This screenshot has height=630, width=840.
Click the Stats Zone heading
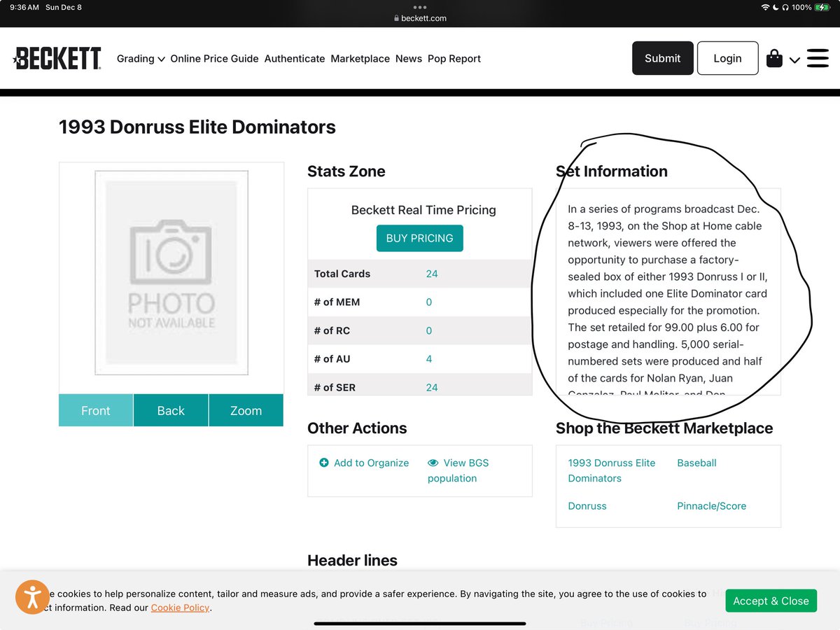pos(346,171)
